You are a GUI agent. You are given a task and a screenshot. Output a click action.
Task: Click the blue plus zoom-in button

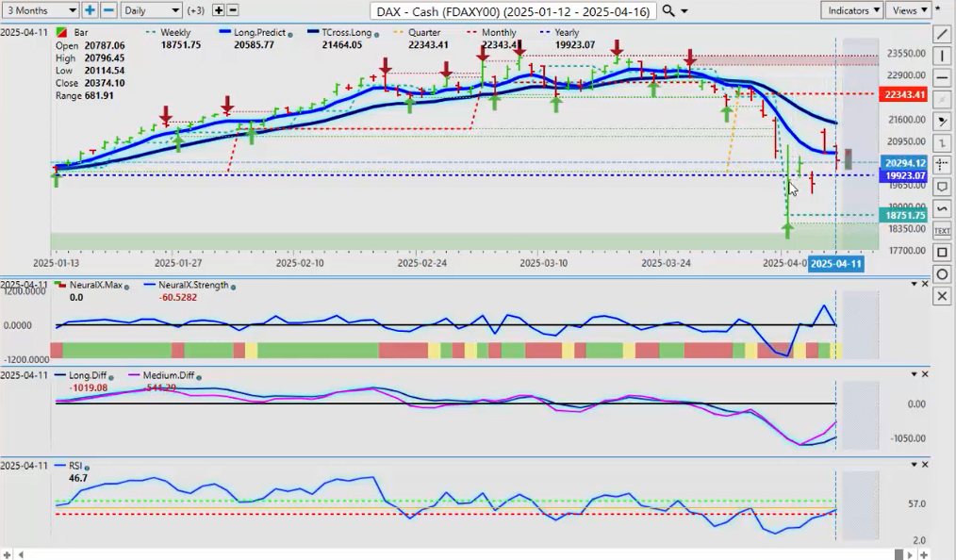click(x=90, y=10)
